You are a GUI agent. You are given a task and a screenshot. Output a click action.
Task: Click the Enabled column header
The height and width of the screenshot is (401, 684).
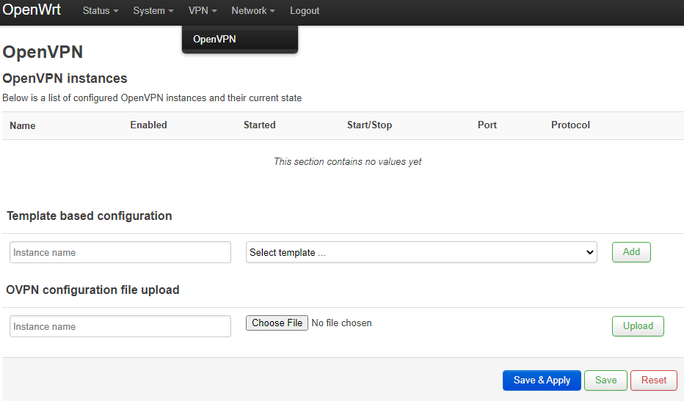pos(148,125)
